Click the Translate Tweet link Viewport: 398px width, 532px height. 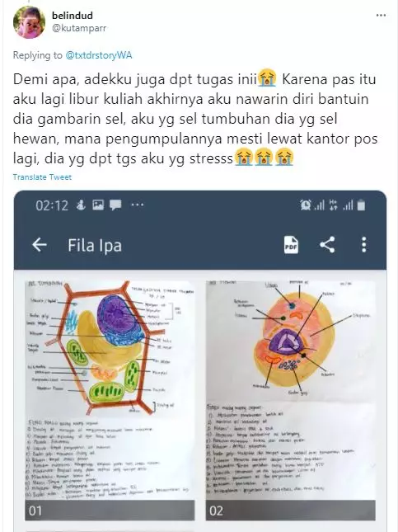[42, 177]
